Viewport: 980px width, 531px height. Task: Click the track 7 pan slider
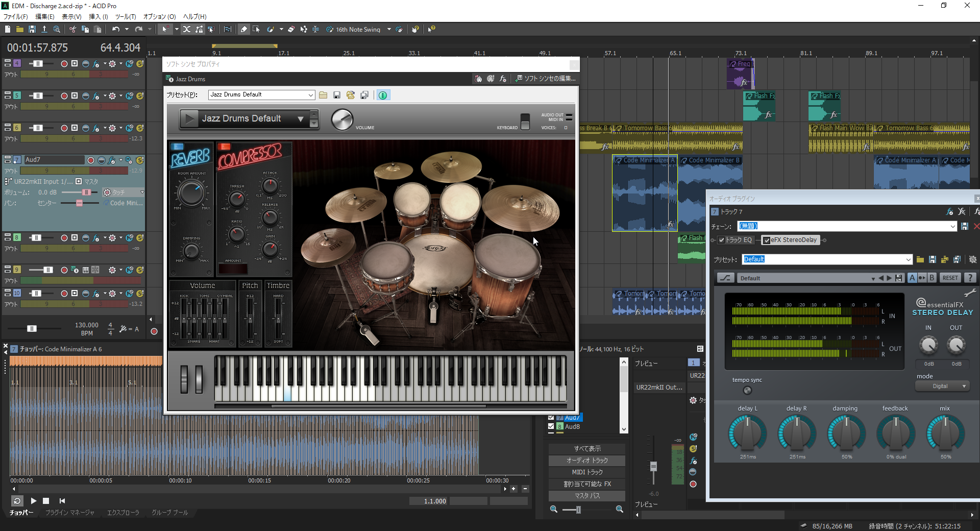coord(80,203)
